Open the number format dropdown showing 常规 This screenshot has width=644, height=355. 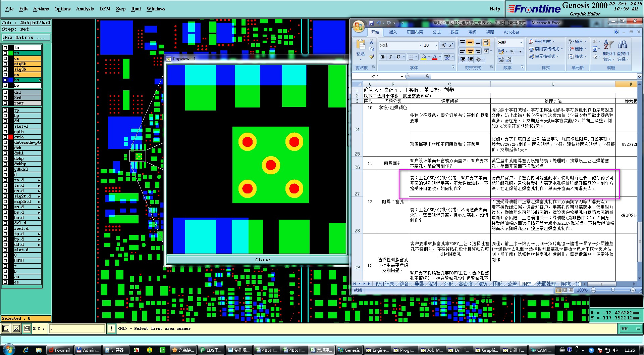click(x=521, y=43)
